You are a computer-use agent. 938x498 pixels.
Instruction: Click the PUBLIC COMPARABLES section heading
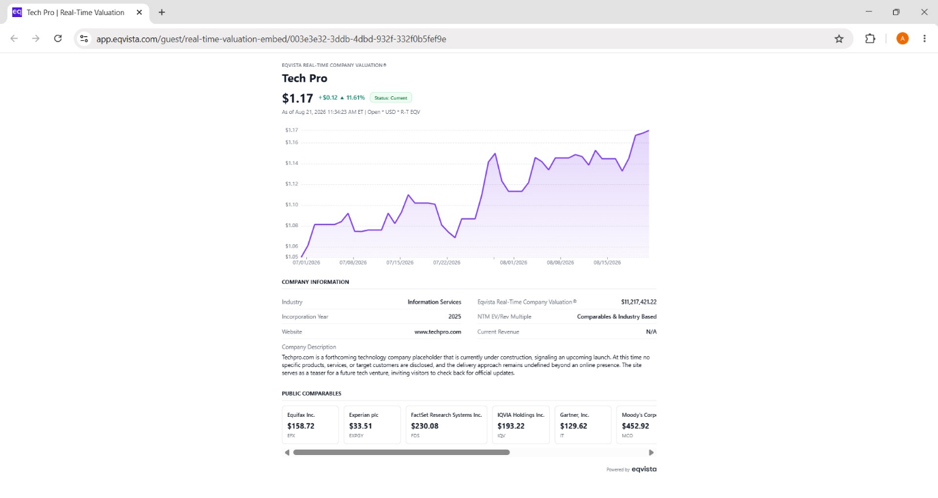coord(312,393)
